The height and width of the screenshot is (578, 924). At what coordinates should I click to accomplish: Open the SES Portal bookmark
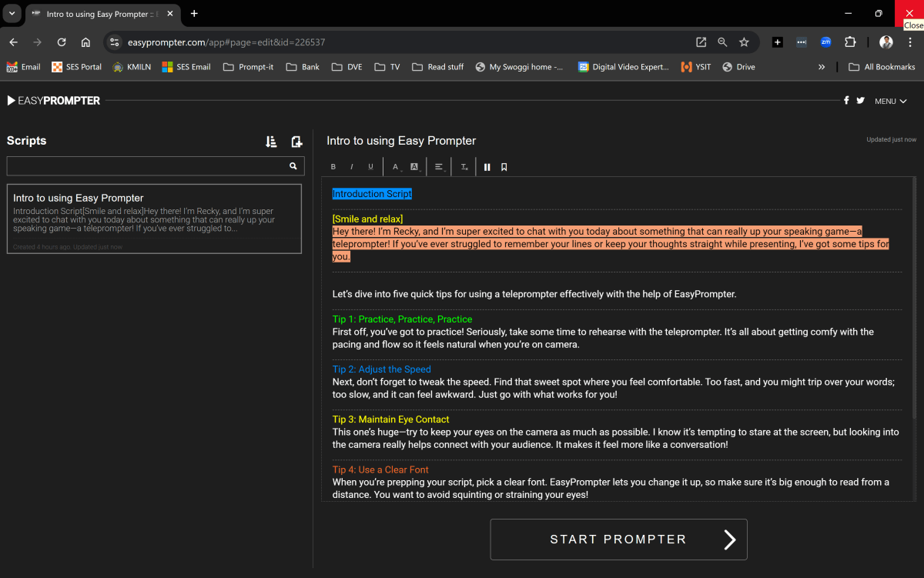(x=76, y=67)
